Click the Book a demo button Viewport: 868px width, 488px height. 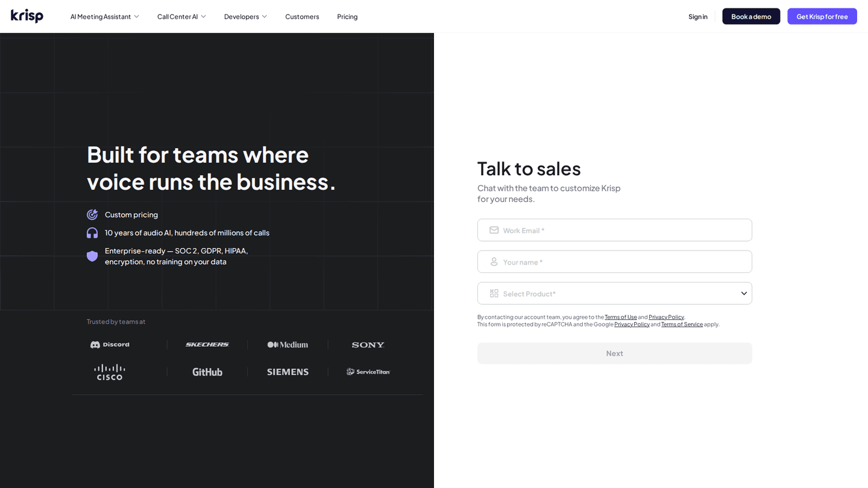pos(751,16)
